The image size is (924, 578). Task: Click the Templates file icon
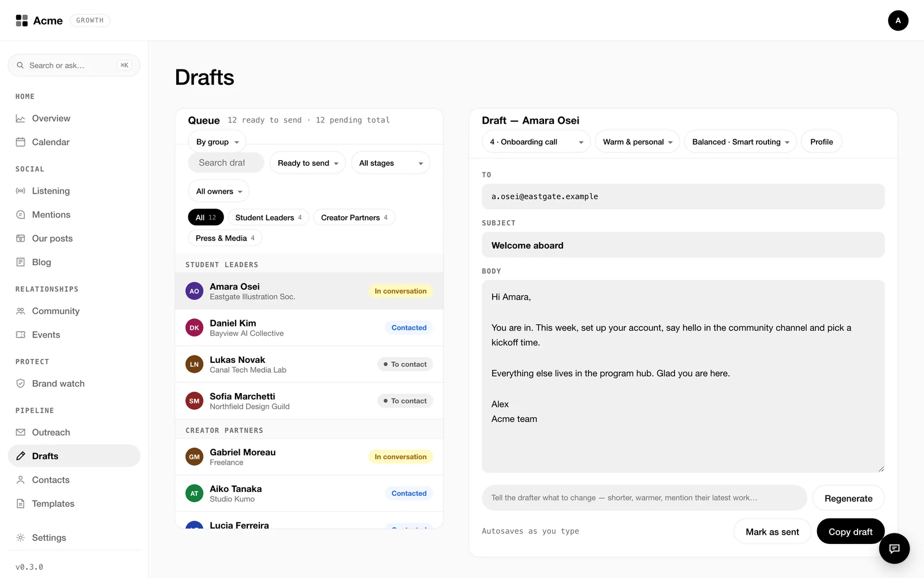pyautogui.click(x=21, y=503)
